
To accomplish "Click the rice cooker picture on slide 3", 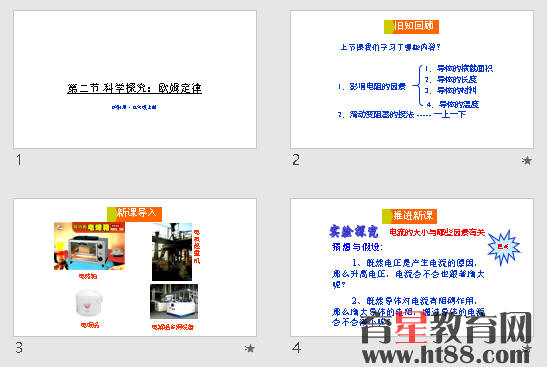I will pos(89,303).
